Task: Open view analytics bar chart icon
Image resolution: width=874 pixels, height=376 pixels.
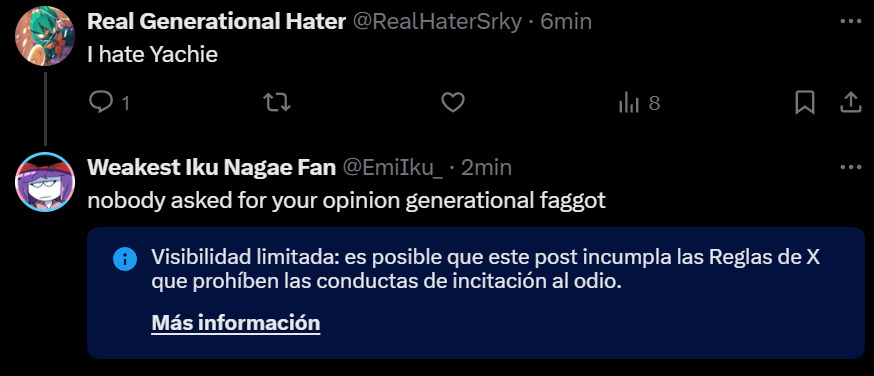Action: (x=629, y=103)
